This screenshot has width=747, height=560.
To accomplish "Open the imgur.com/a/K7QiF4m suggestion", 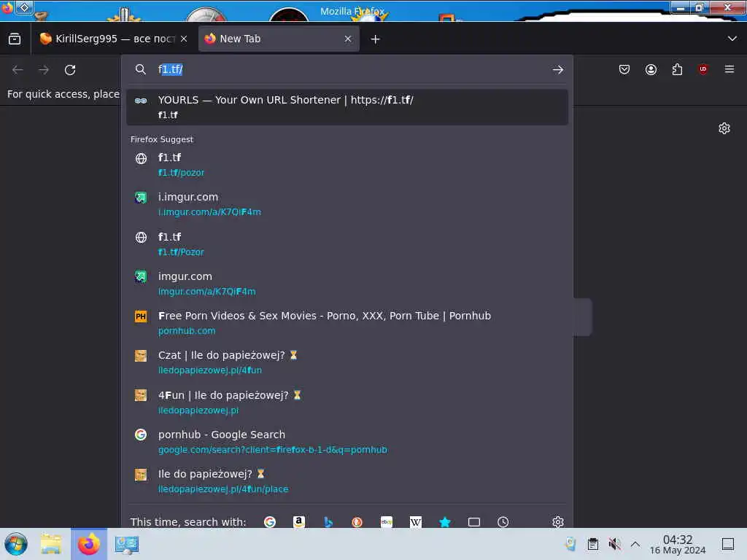I will click(x=347, y=284).
